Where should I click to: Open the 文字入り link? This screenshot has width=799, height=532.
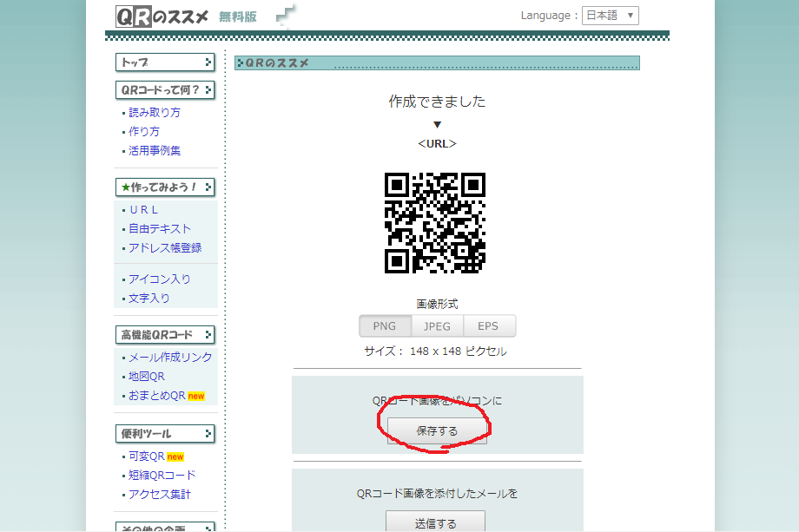tap(149, 299)
